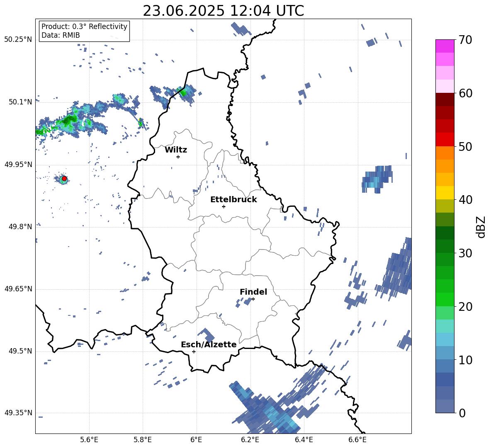Click the 30 value on the colorbar
491x448 pixels.
pos(465,253)
